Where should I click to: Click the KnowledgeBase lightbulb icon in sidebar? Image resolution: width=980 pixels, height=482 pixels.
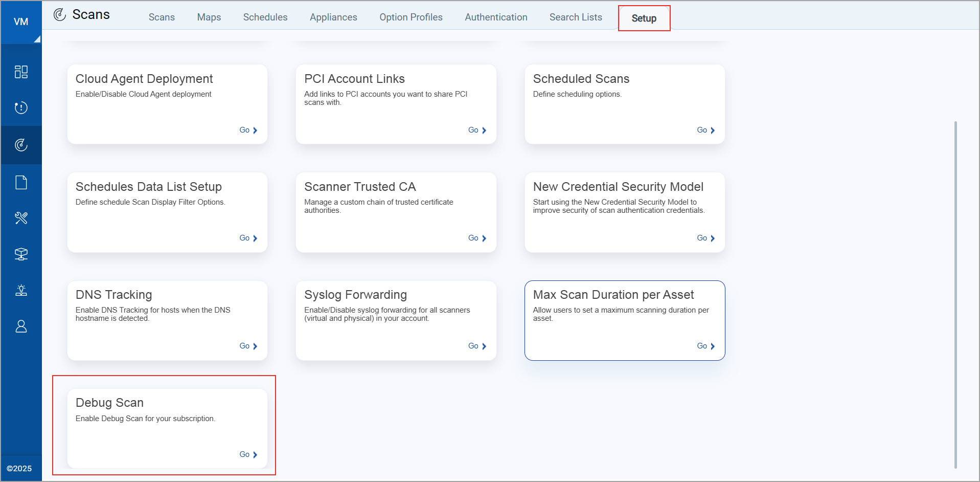click(21, 290)
